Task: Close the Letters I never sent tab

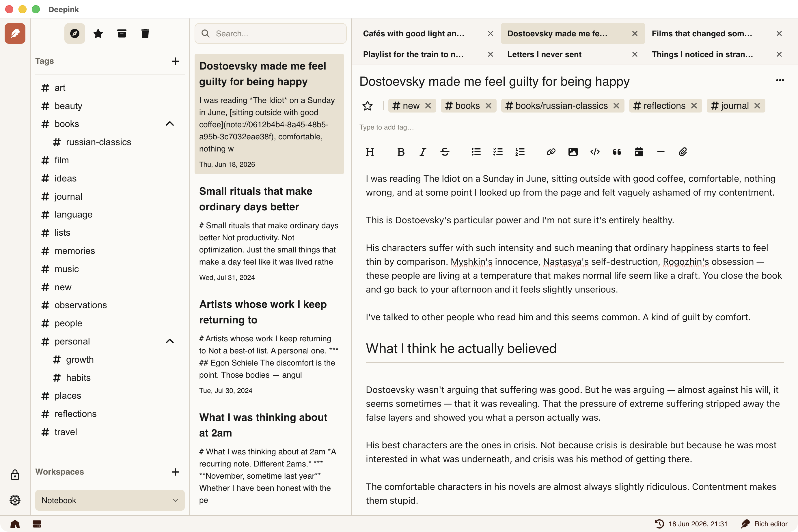Action: 634,54
